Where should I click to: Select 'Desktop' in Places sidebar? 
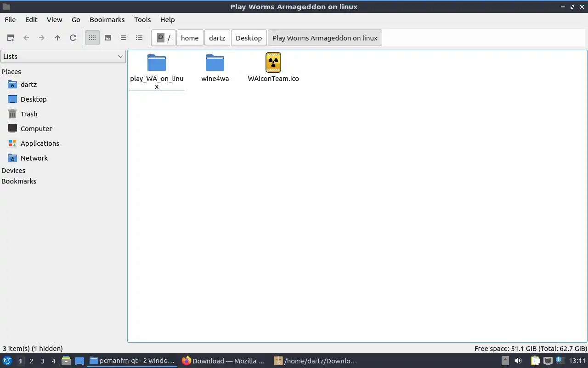pos(34,99)
